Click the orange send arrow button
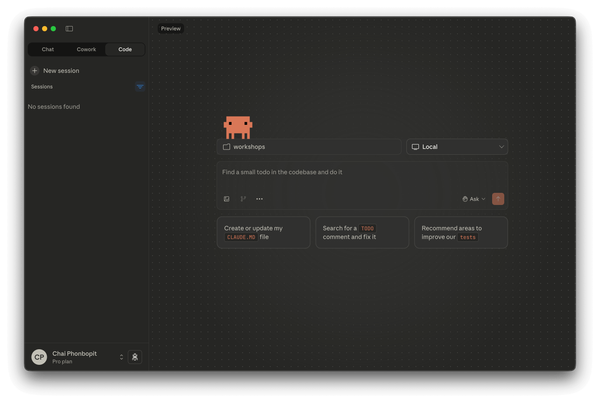The width and height of the screenshot is (600, 403). (498, 199)
